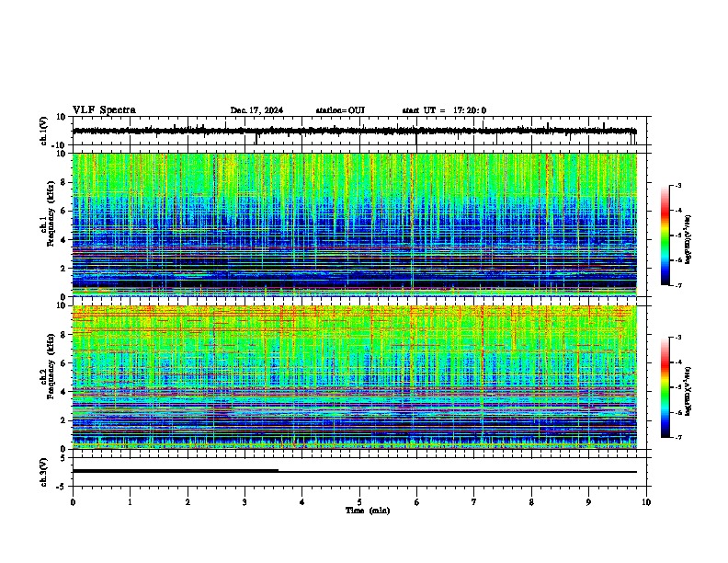Image resolution: width=728 pixels, height=563 pixels.
Task: Click the time axis tick label "2"
Action: tap(188, 502)
